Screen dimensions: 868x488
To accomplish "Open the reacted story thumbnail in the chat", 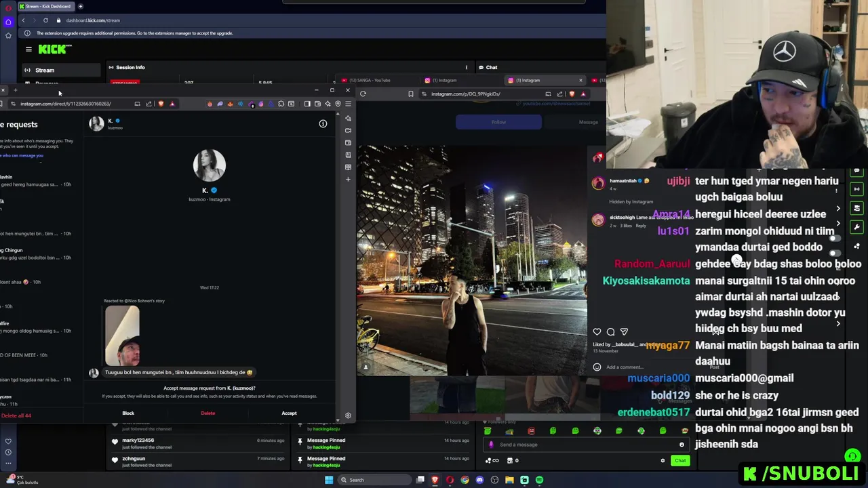I will (122, 335).
